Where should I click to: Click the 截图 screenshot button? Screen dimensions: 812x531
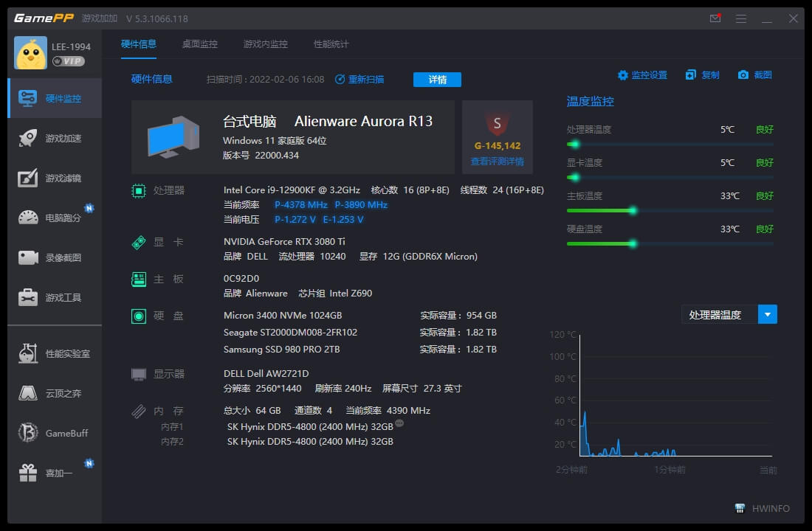[x=755, y=75]
